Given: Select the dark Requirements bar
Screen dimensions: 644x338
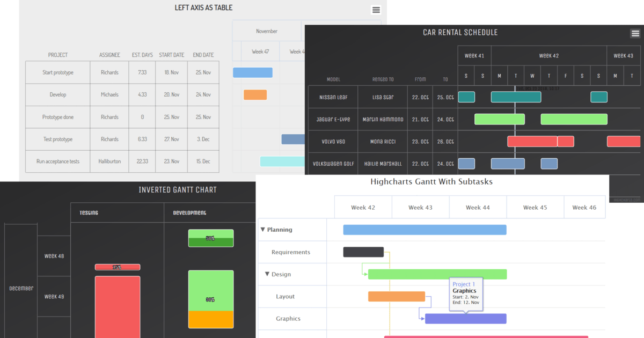Looking at the screenshot, I should coord(363,252).
